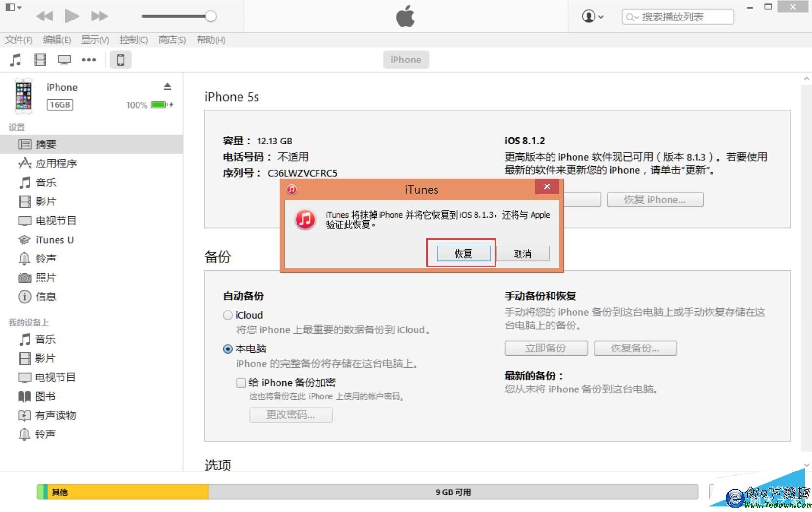Click 取消 in the iTunes dialog

[523, 254]
